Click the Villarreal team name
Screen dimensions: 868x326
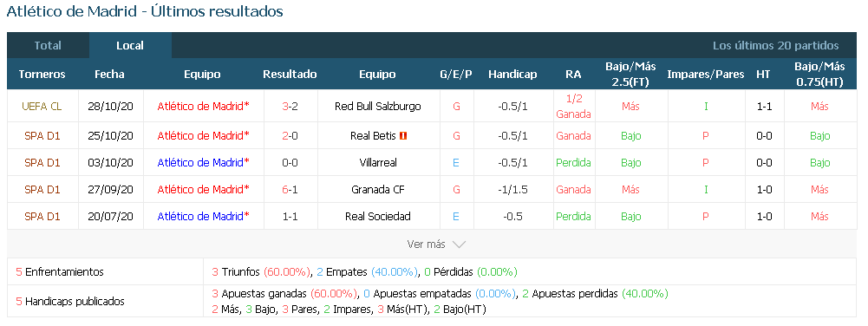[x=377, y=163]
